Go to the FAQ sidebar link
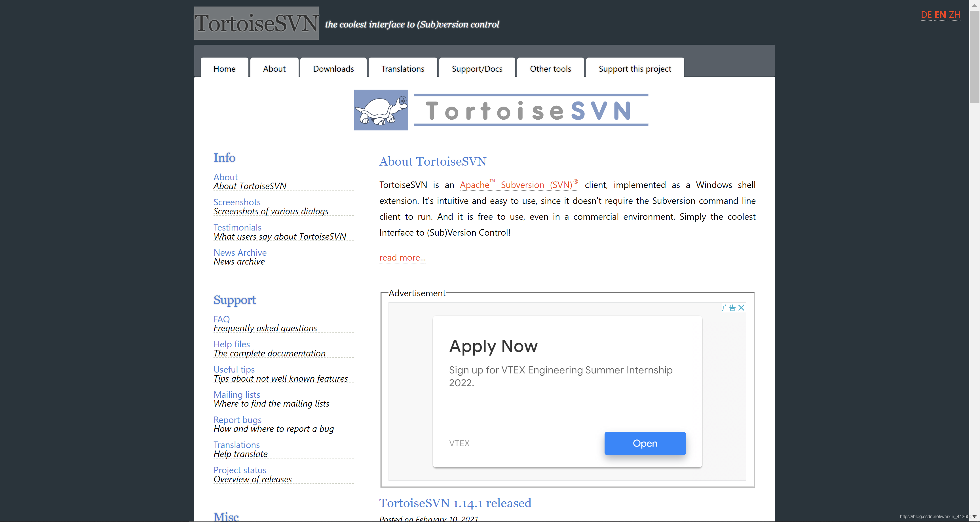Viewport: 980px width, 522px height. pyautogui.click(x=221, y=319)
